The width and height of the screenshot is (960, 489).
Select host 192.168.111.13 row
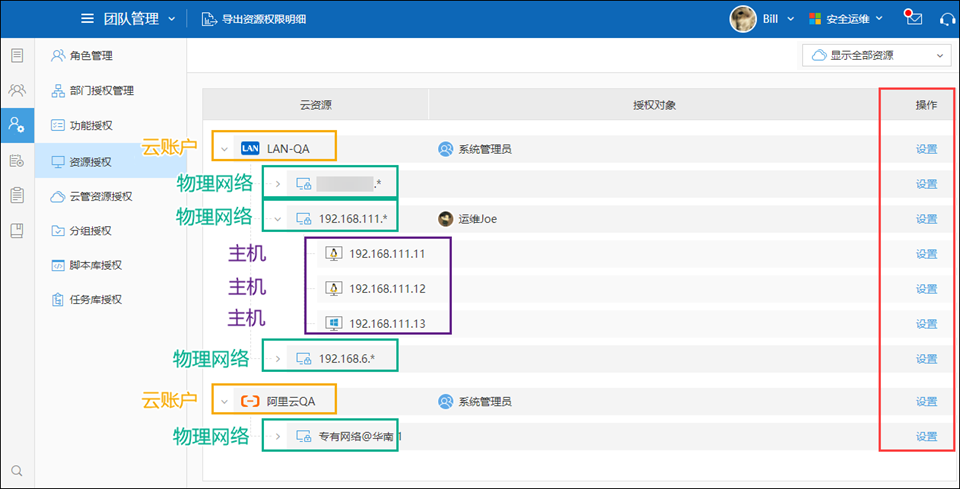tap(387, 324)
